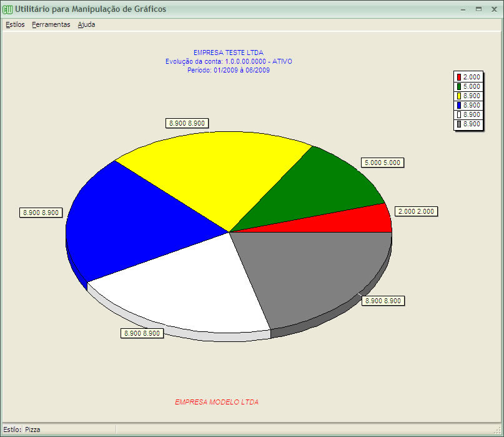Maximize the chart utility window
This screenshot has width=504, height=437.
pos(478,9)
